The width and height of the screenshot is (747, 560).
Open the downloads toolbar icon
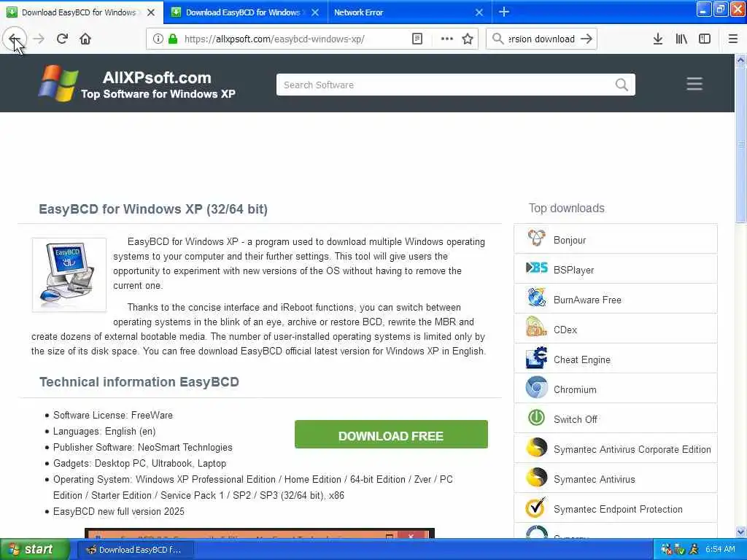(658, 39)
